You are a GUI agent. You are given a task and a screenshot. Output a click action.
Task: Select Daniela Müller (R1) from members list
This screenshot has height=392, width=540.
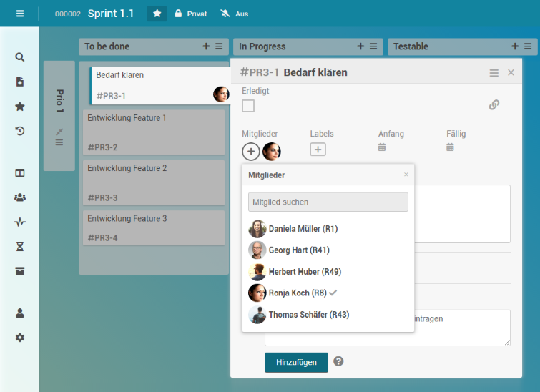[x=303, y=229]
